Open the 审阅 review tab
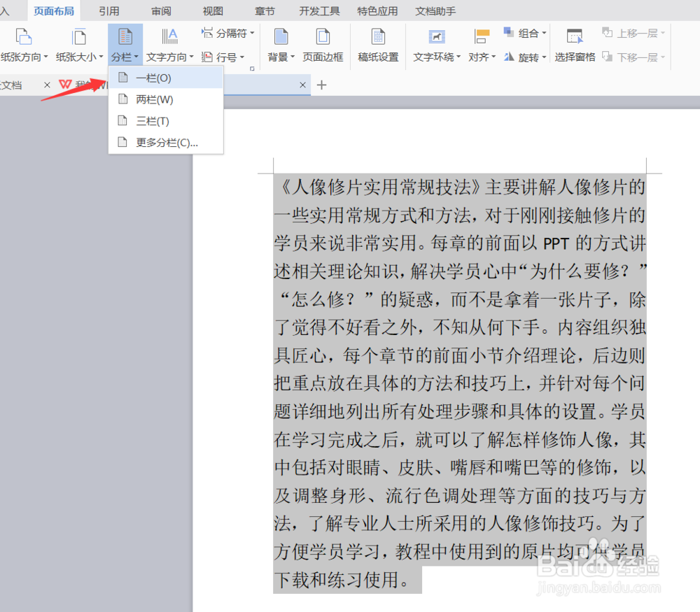 (x=160, y=10)
